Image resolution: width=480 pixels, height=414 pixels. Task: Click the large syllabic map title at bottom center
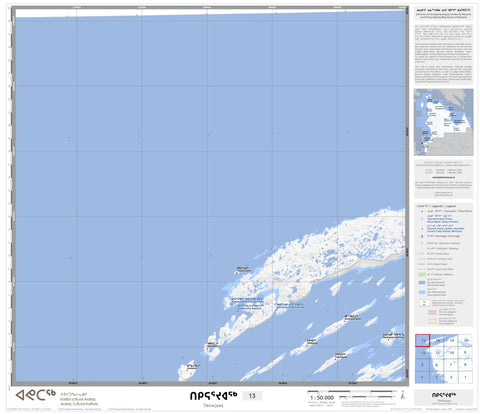click(214, 395)
